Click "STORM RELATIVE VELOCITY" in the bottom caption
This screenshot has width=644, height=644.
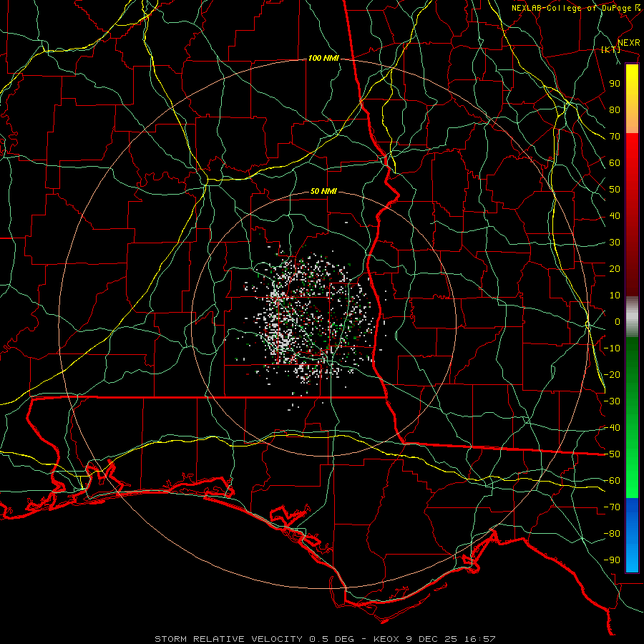click(228, 639)
